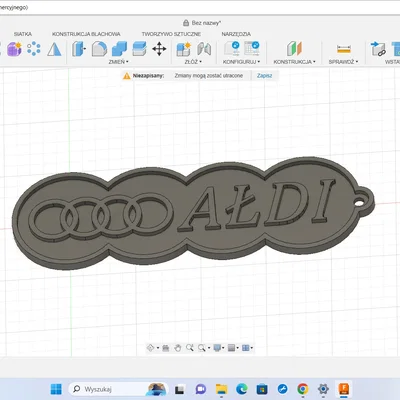
Task: Open the Display Settings monitor icon
Action: pos(217,348)
